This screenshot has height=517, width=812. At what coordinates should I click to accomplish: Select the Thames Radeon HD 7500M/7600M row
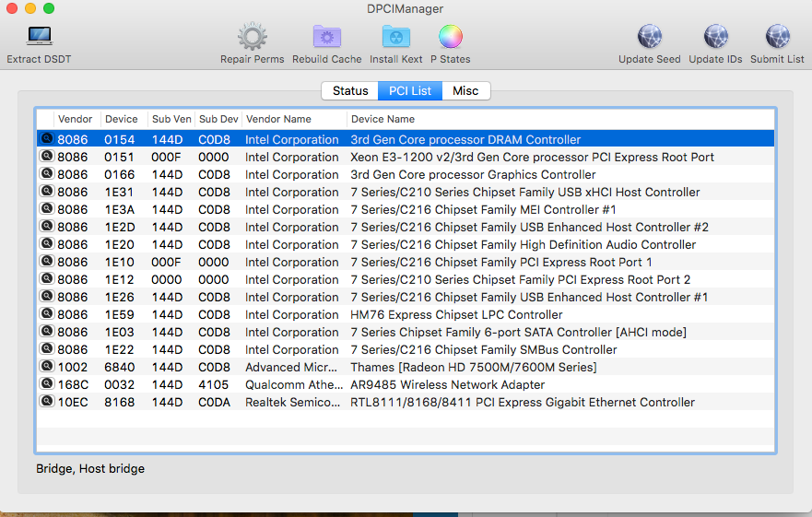[x=406, y=368]
